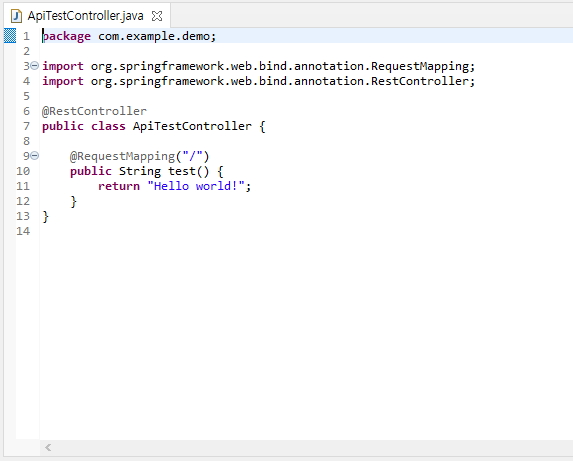
Task: Collapse the test method fold marker
Action: pos(34,156)
